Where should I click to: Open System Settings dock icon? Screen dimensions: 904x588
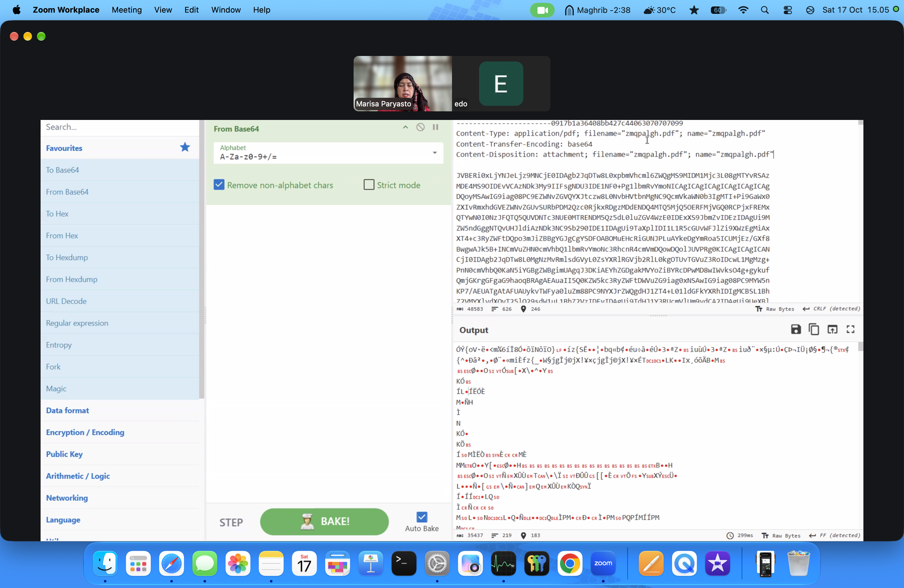point(437,563)
